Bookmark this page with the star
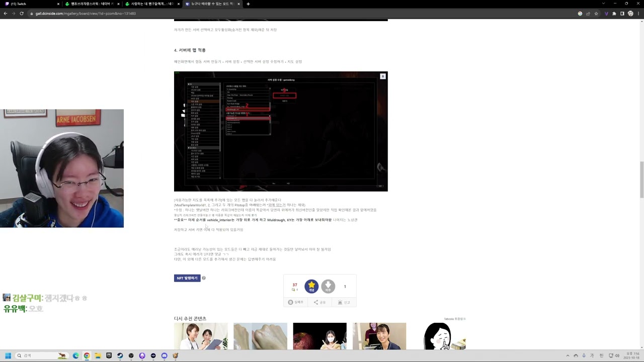The height and width of the screenshot is (362, 644). tap(596, 14)
